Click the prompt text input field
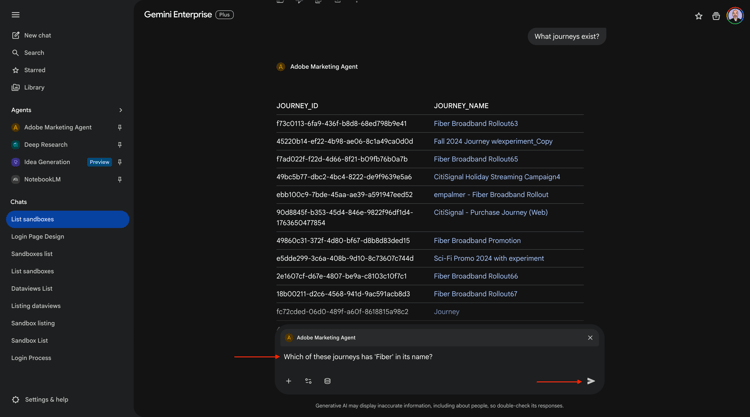 [x=430, y=357]
